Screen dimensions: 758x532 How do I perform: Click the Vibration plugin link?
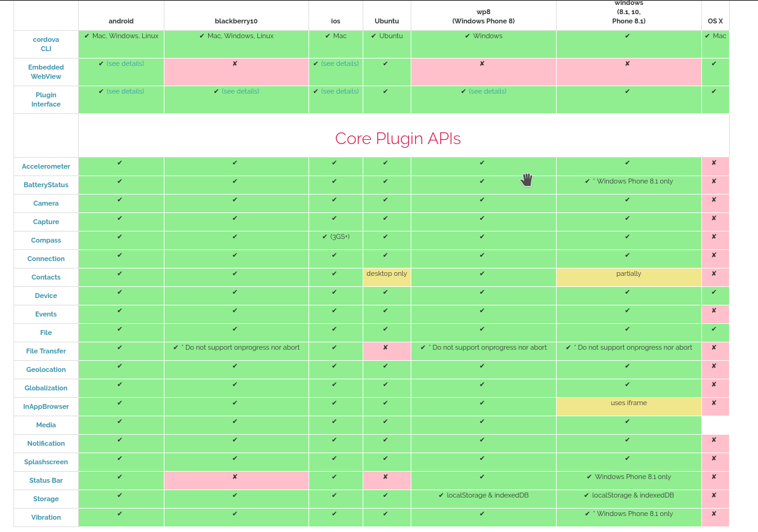point(46,517)
